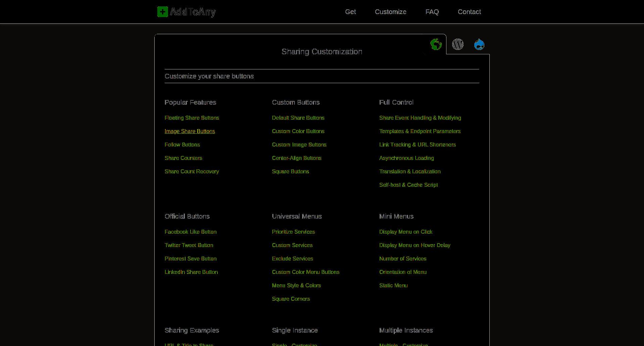Open Number of Services link
Image resolution: width=644 pixels, height=346 pixels.
pyautogui.click(x=403, y=258)
